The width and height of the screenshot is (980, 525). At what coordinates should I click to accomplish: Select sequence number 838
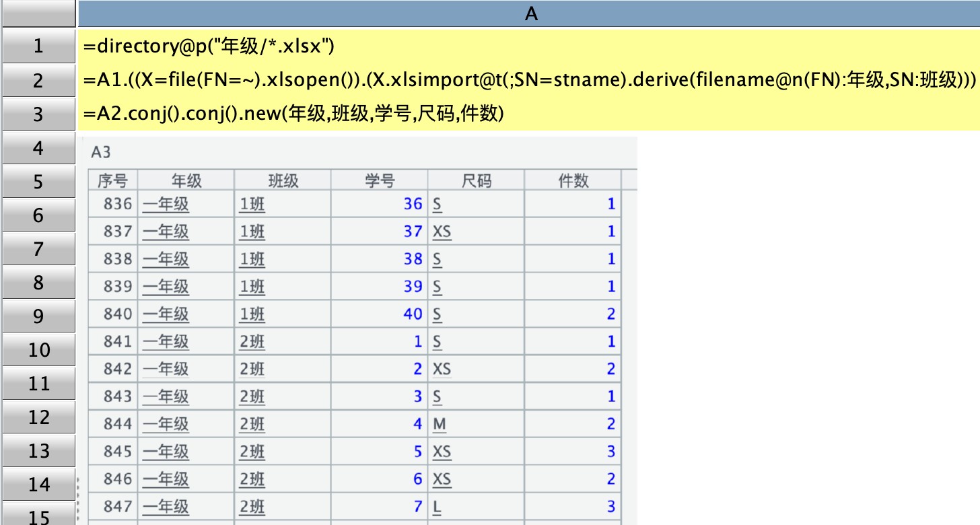click(x=118, y=259)
